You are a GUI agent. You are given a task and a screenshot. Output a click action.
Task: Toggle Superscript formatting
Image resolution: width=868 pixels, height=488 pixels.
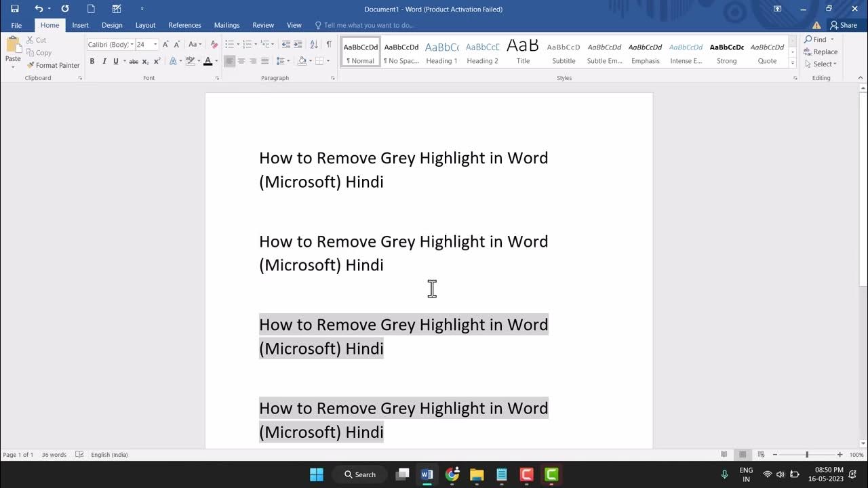(157, 61)
